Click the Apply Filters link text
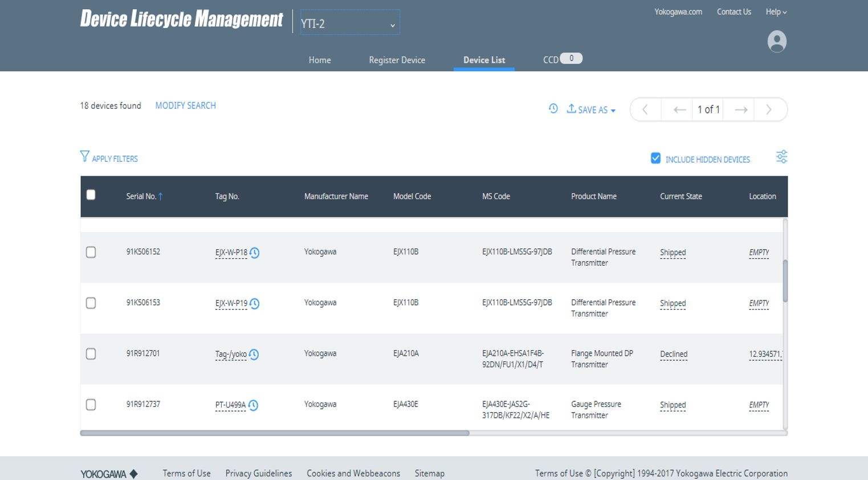The image size is (868, 480). [115, 159]
